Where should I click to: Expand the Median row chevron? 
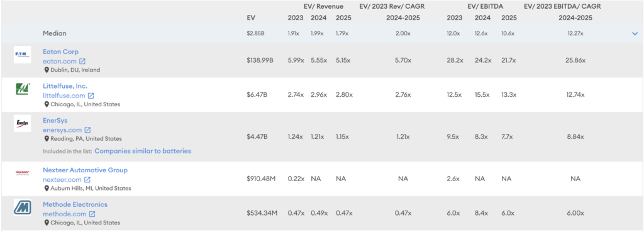tap(635, 34)
